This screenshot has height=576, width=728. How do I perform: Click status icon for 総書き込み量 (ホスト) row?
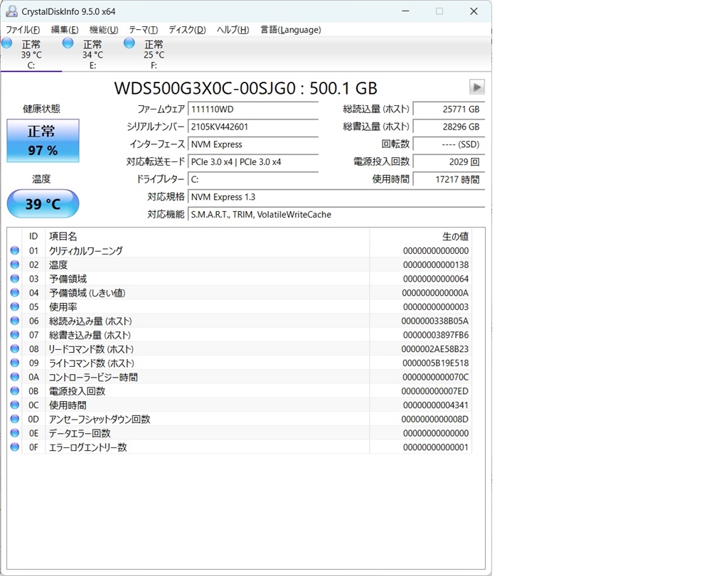point(15,334)
